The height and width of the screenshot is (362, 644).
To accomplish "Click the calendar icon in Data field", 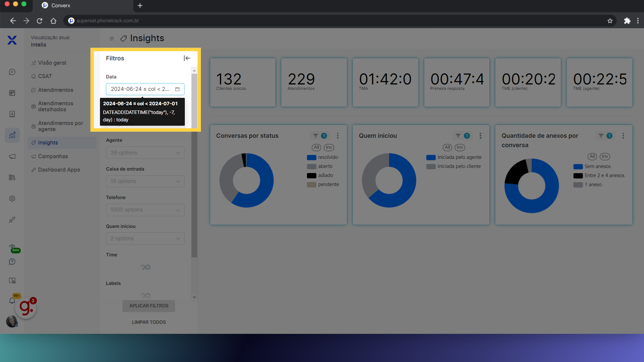I will point(177,89).
